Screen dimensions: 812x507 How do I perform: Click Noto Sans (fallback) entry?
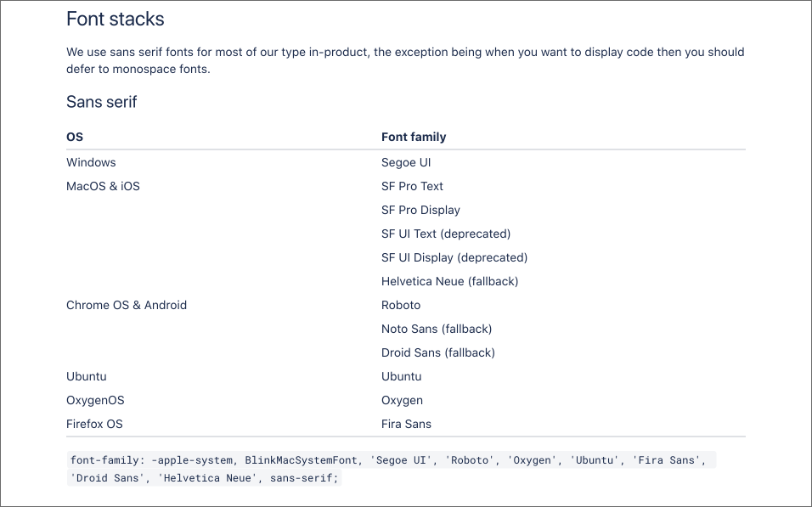437,330
